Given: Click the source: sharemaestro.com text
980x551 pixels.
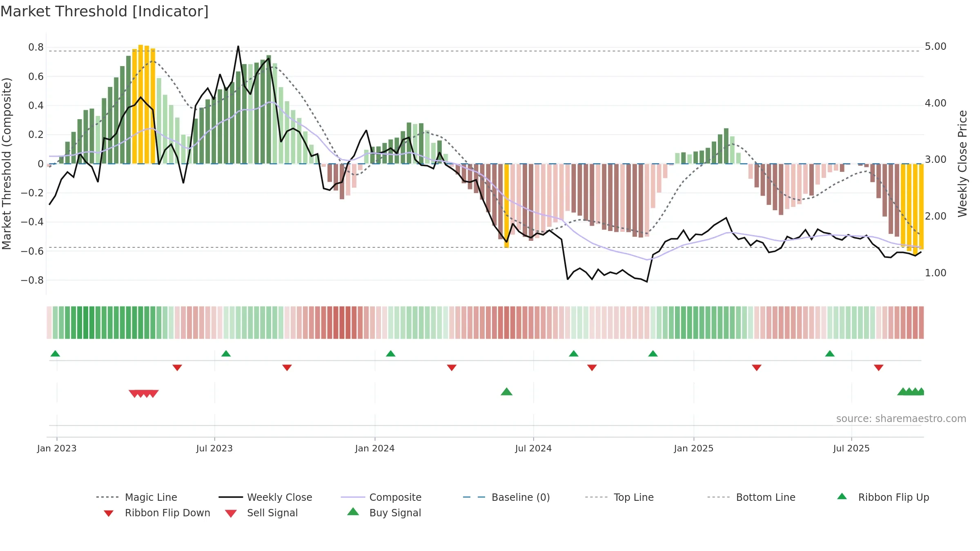Looking at the screenshot, I should (901, 419).
